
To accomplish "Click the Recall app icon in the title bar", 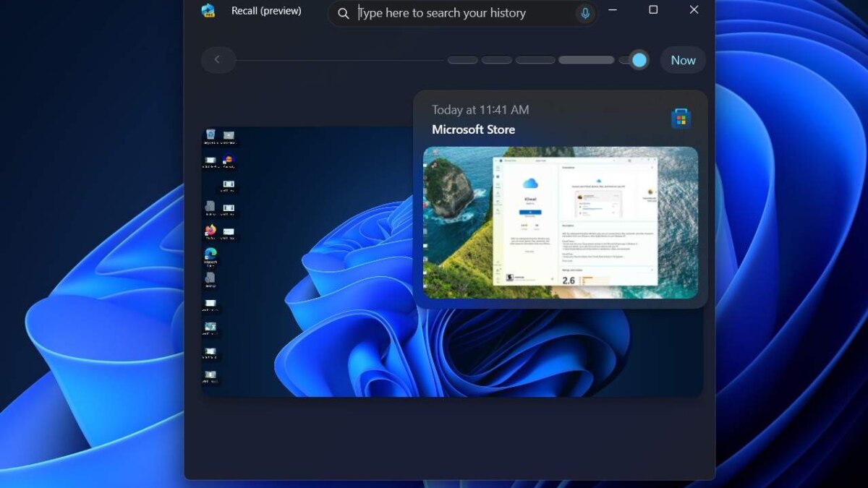I will pos(209,11).
